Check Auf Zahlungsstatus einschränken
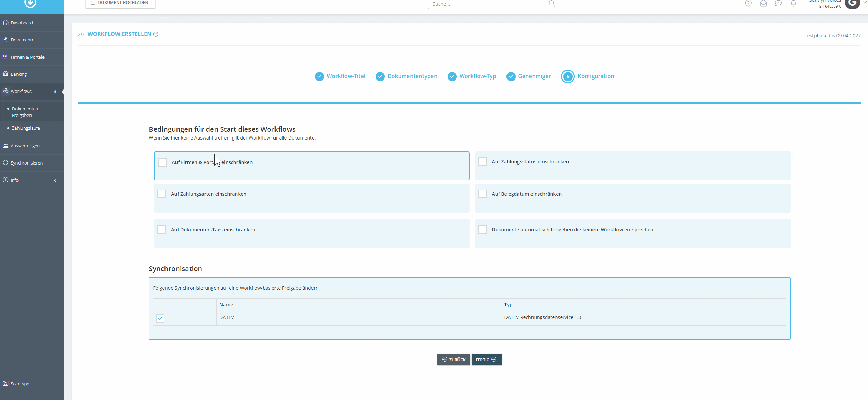This screenshot has width=868, height=400. [482, 161]
